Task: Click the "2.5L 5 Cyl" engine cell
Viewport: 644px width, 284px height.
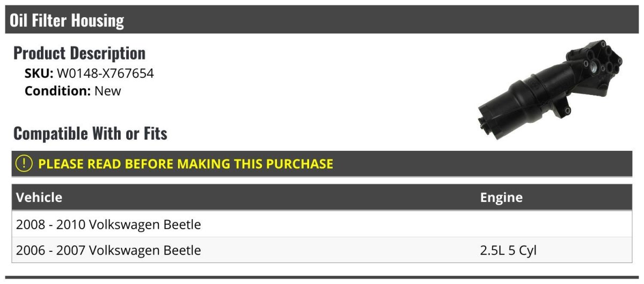Action: point(508,250)
